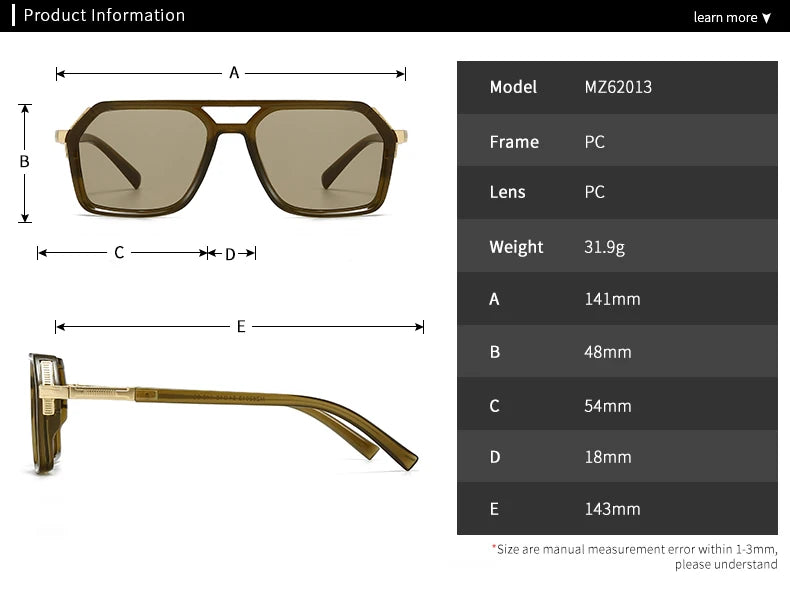Screen dimensions: 790x601
Task: Click the E label in the table
Action: 494,509
